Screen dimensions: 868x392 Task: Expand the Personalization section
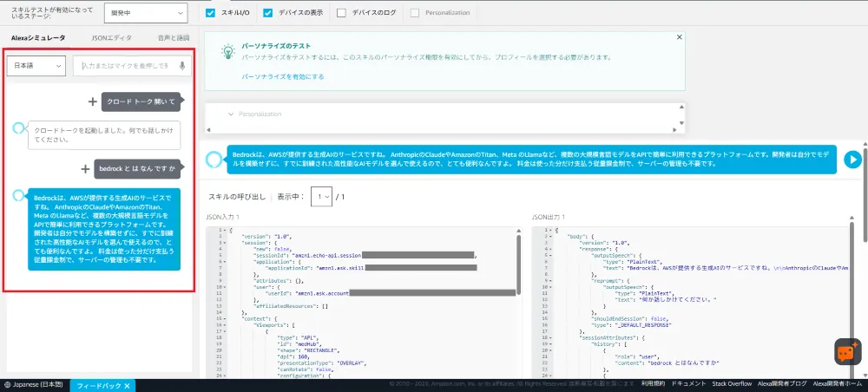tap(231, 114)
